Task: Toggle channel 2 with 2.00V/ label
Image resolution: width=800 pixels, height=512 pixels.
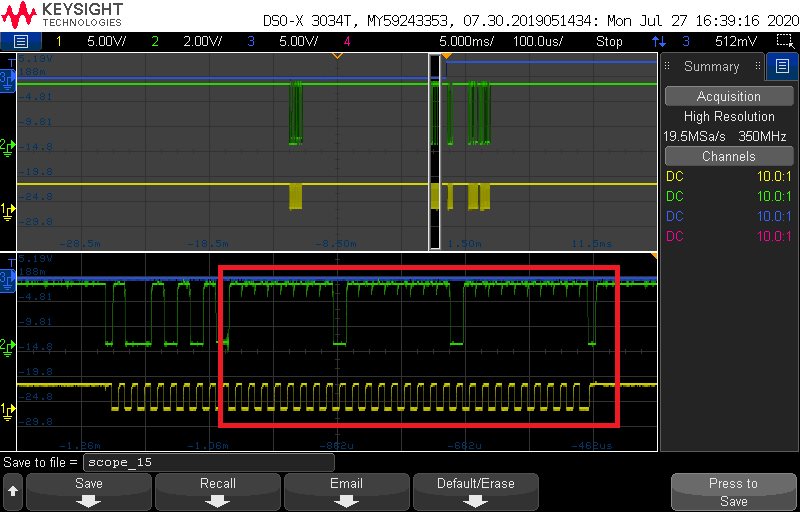Action: pos(186,41)
